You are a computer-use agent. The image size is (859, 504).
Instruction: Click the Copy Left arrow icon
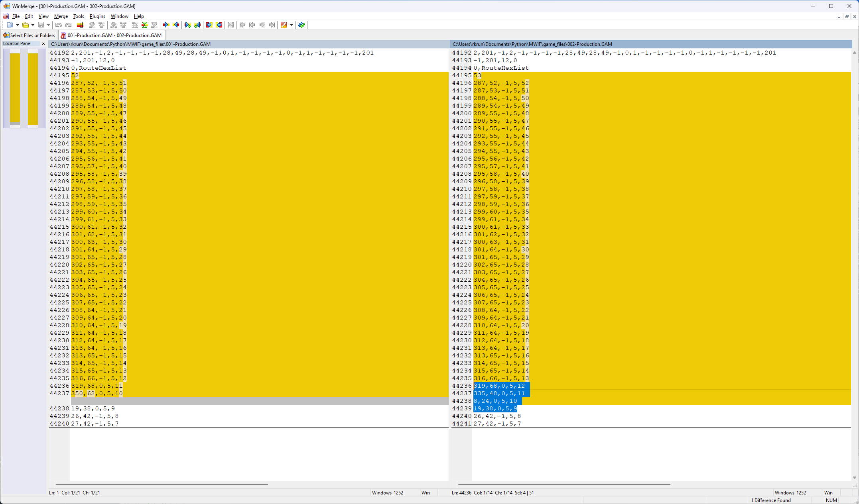pos(176,25)
